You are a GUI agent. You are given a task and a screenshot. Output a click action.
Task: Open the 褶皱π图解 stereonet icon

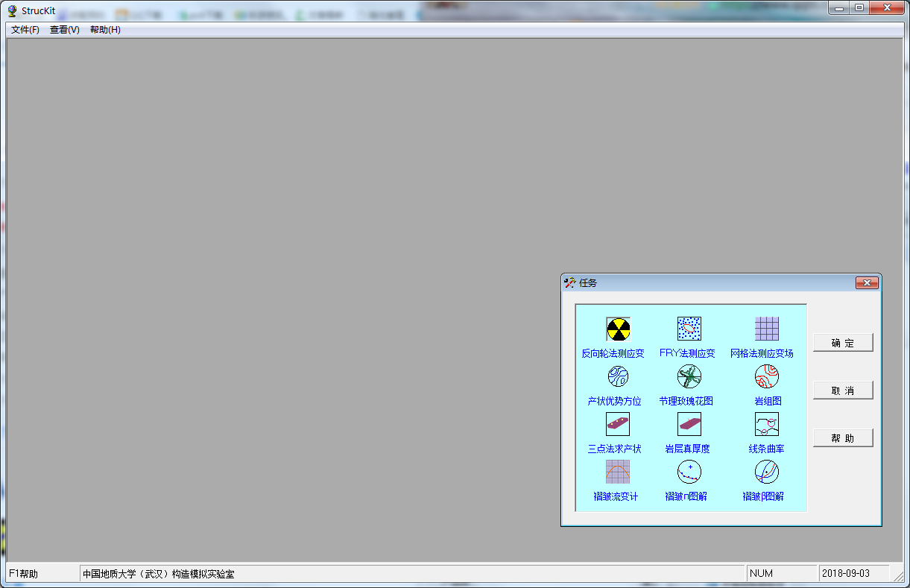pyautogui.click(x=689, y=472)
